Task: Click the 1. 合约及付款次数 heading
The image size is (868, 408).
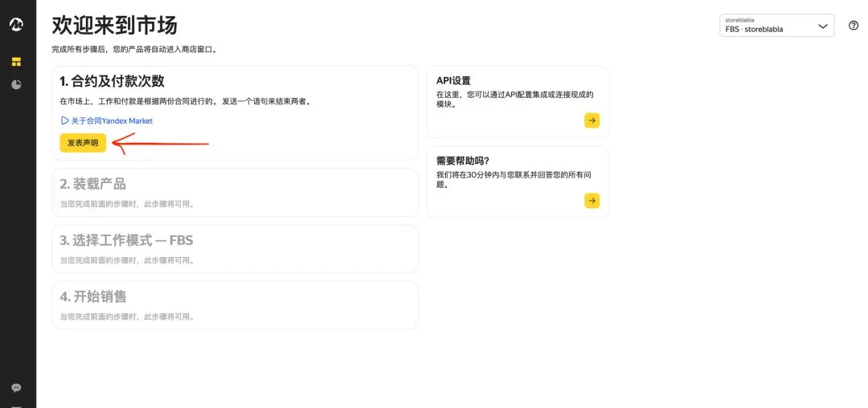Action: point(112,81)
